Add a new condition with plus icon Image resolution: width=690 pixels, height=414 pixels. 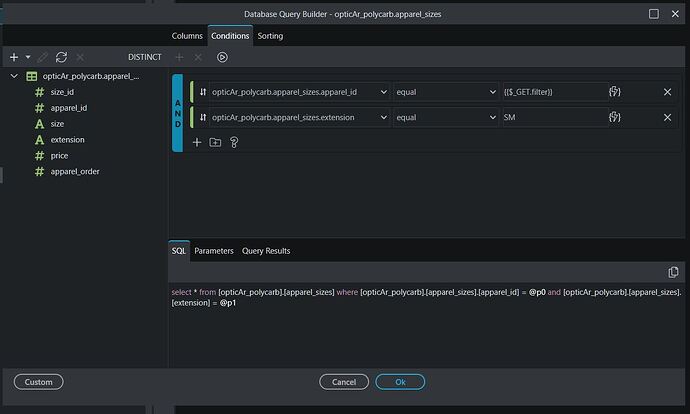197,142
